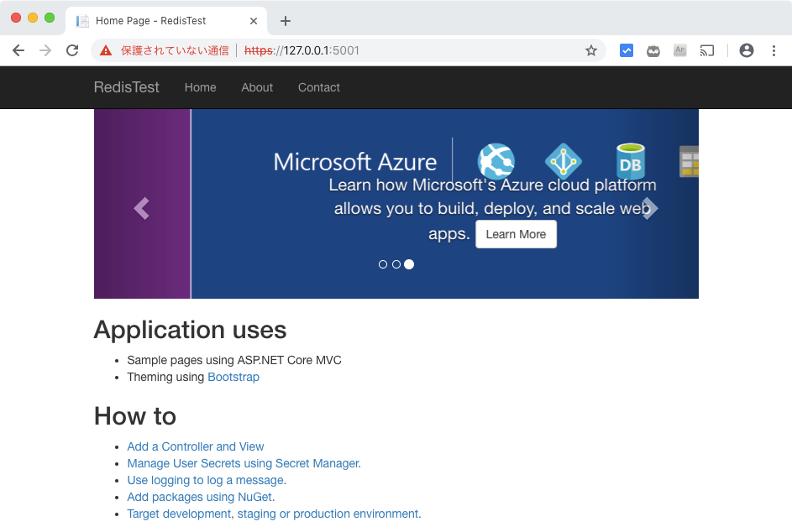Select the Home Page - RedisTest tab
Screen dimensions: 792x532
[x=166, y=21]
